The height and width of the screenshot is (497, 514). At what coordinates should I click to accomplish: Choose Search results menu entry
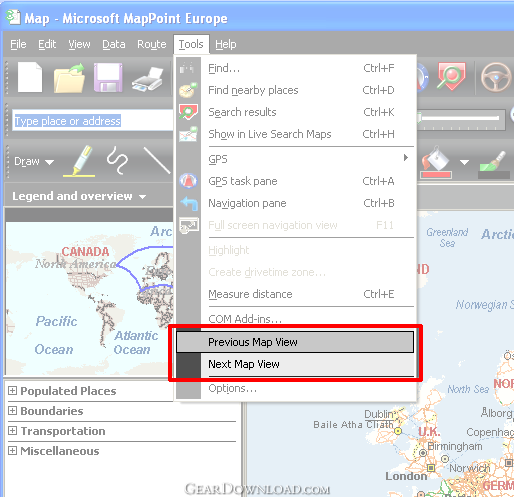pos(295,112)
